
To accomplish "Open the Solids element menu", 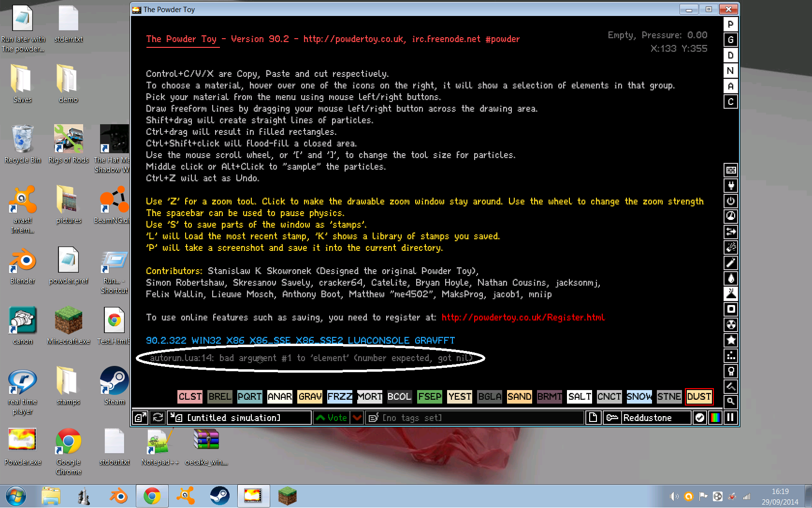I will pyautogui.click(x=731, y=309).
